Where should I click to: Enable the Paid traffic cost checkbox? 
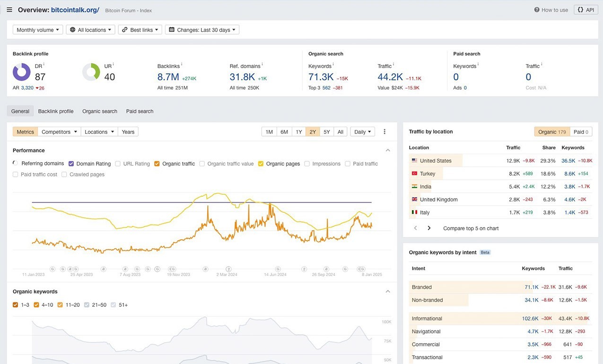point(16,174)
